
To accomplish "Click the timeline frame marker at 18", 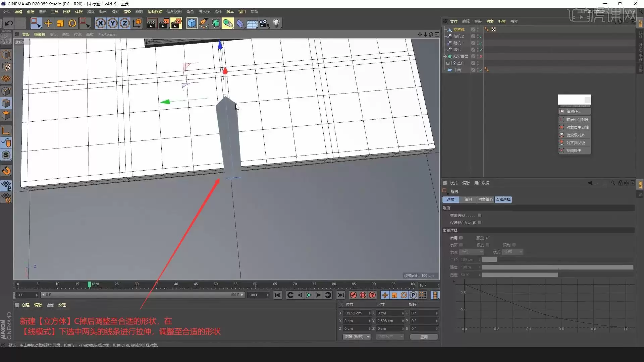I will (89, 284).
